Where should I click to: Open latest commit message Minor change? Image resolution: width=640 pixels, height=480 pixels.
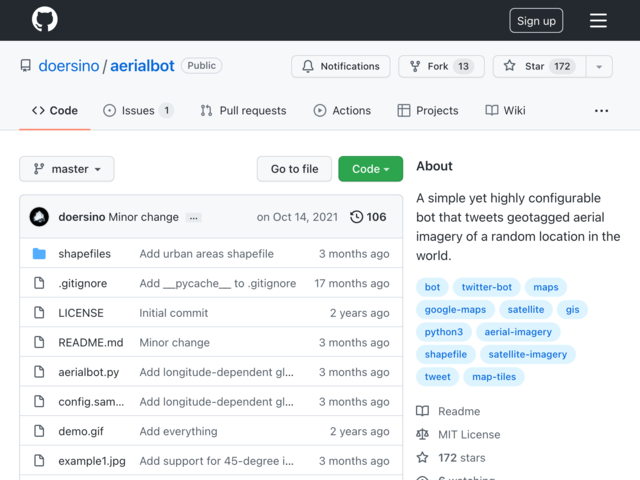[144, 217]
